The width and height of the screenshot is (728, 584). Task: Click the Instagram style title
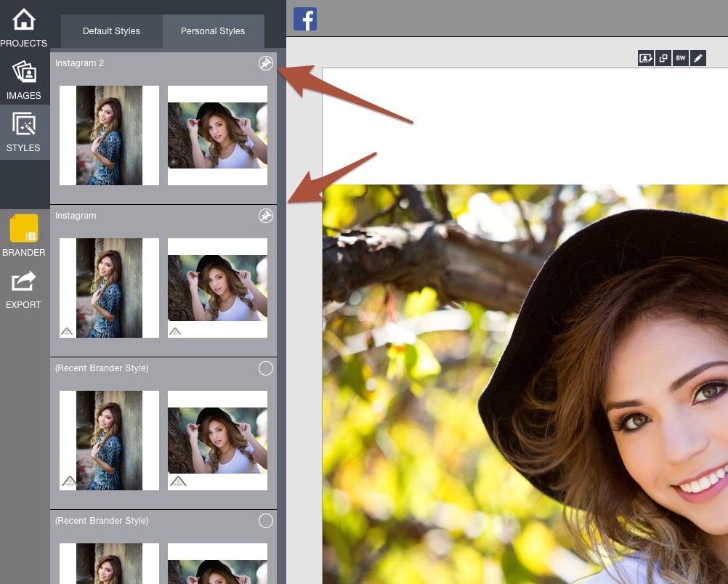pyautogui.click(x=76, y=216)
